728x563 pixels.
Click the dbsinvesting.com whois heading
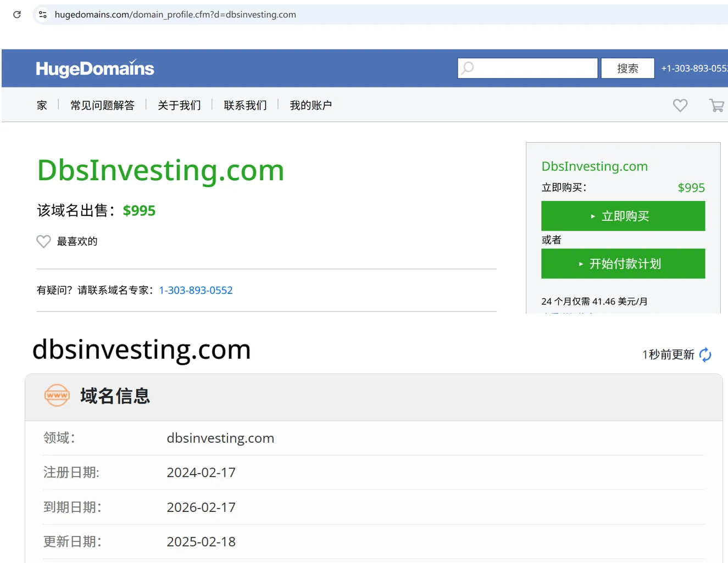click(142, 349)
